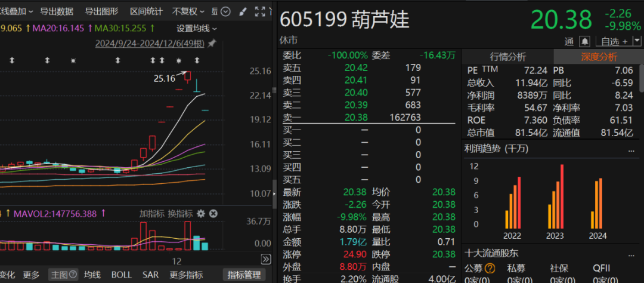
Task: Click the 主图 help question mark
Action: click(73, 274)
